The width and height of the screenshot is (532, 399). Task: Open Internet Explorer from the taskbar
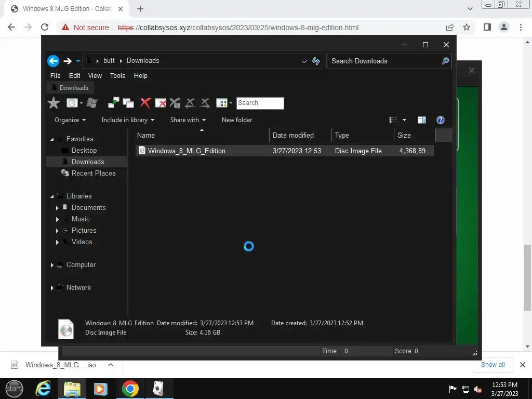43,389
